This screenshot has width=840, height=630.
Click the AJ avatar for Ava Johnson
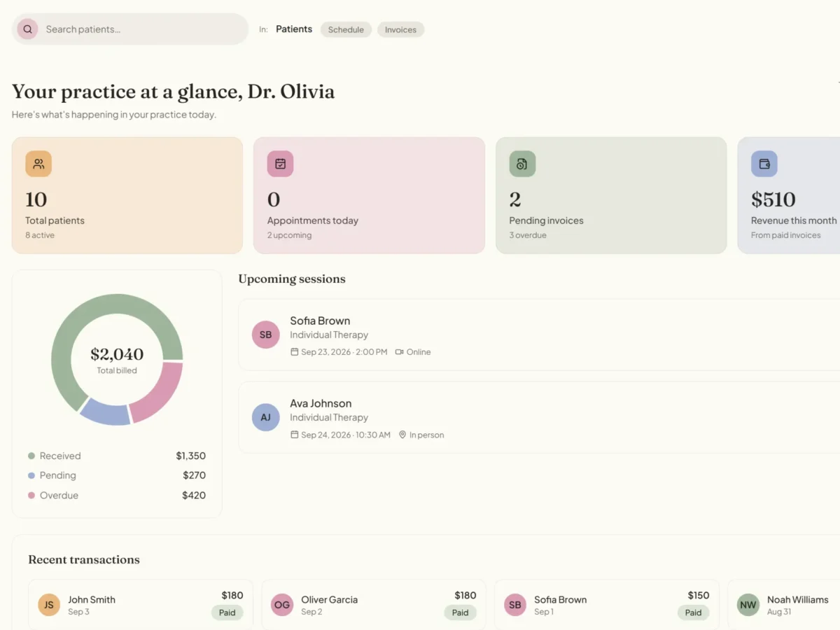pos(265,417)
